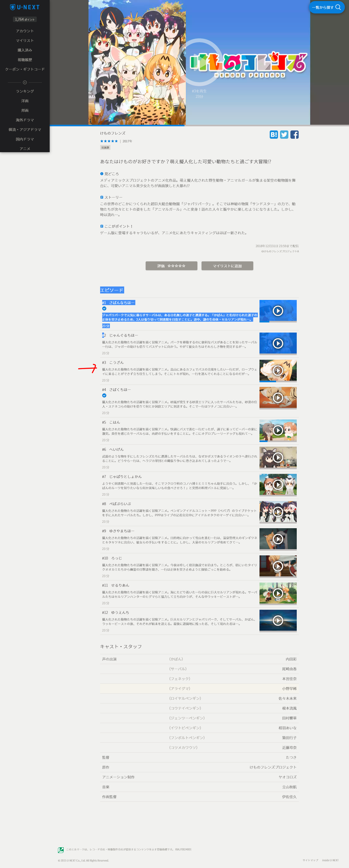Click the watched checkmark on episode #4
The height and width of the screenshot is (868, 349).
(104, 395)
